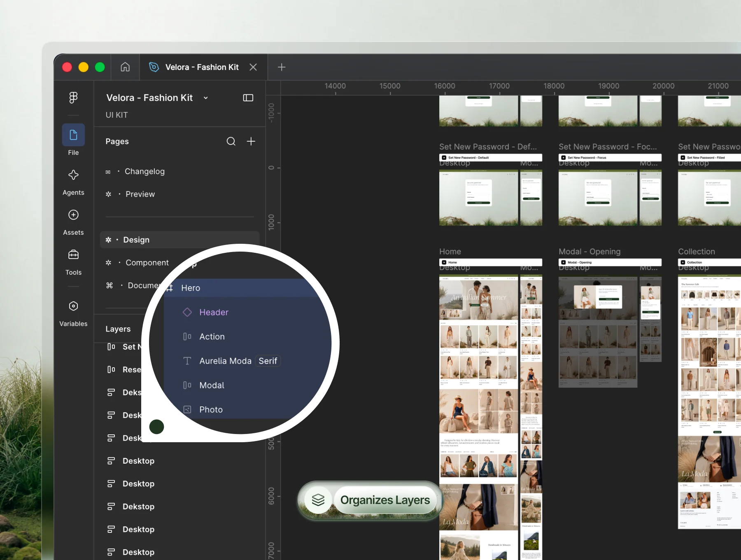Open the Agents panel icon
This screenshot has width=741, height=560.
coord(73,175)
